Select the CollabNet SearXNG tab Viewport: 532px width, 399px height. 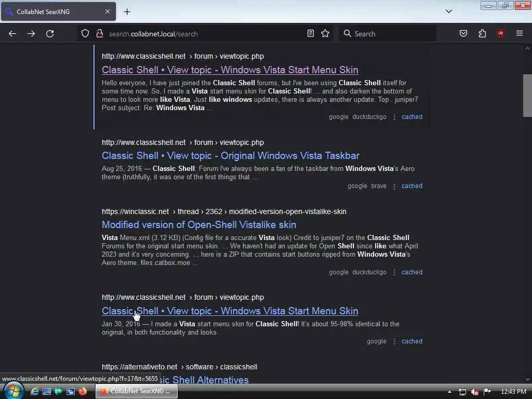tap(58, 11)
